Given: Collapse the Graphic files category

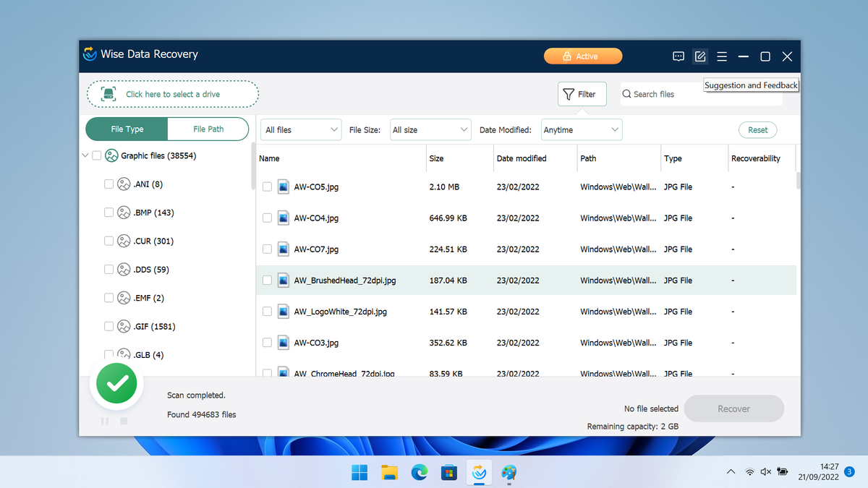Looking at the screenshot, I should (85, 155).
